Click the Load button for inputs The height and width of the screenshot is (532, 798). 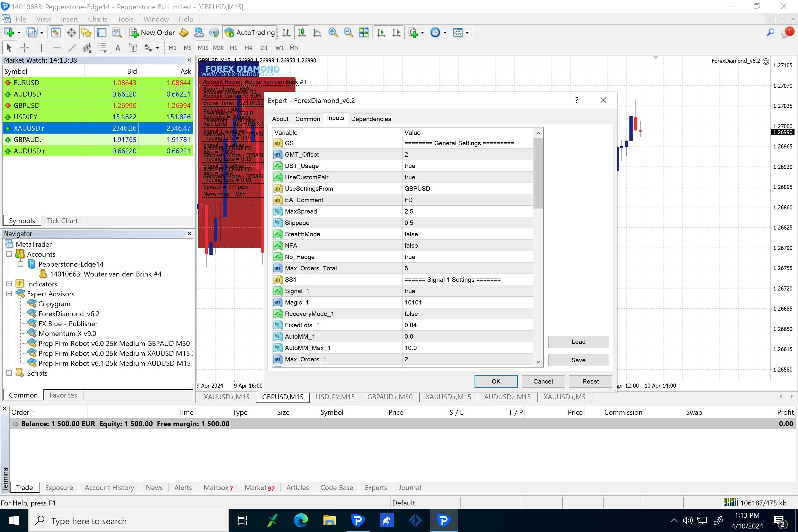(x=578, y=342)
